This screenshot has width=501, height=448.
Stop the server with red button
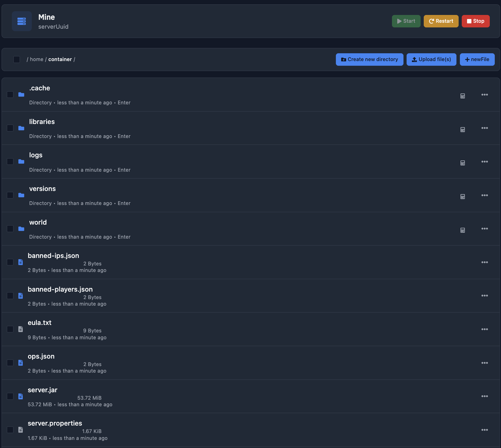pyautogui.click(x=475, y=21)
